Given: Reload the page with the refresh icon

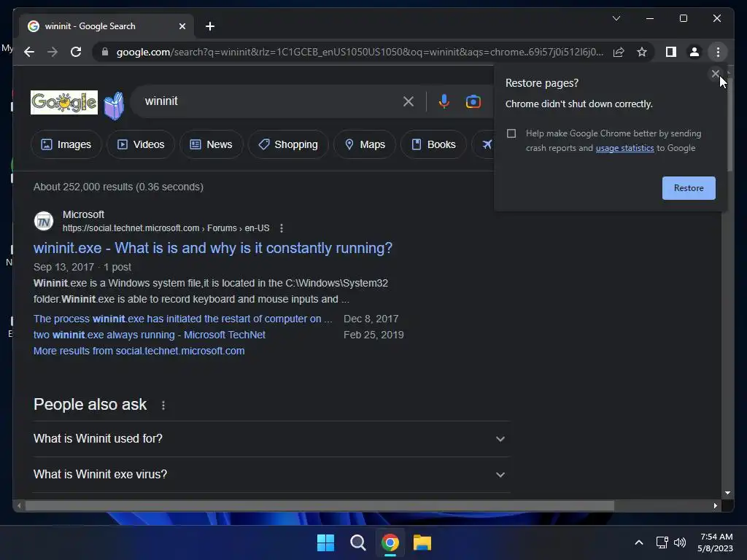Looking at the screenshot, I should pos(76,52).
